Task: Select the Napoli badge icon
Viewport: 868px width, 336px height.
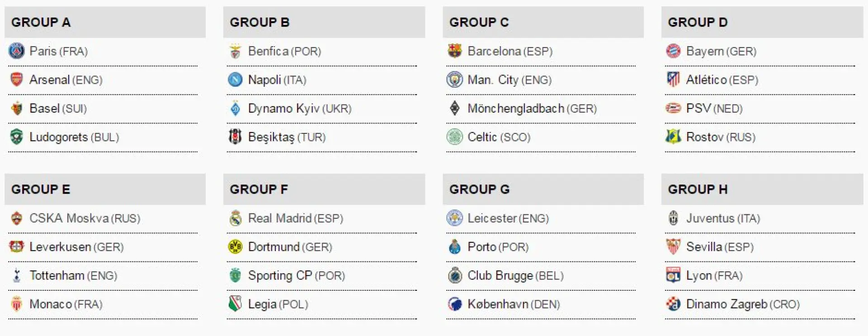Action: coord(235,80)
